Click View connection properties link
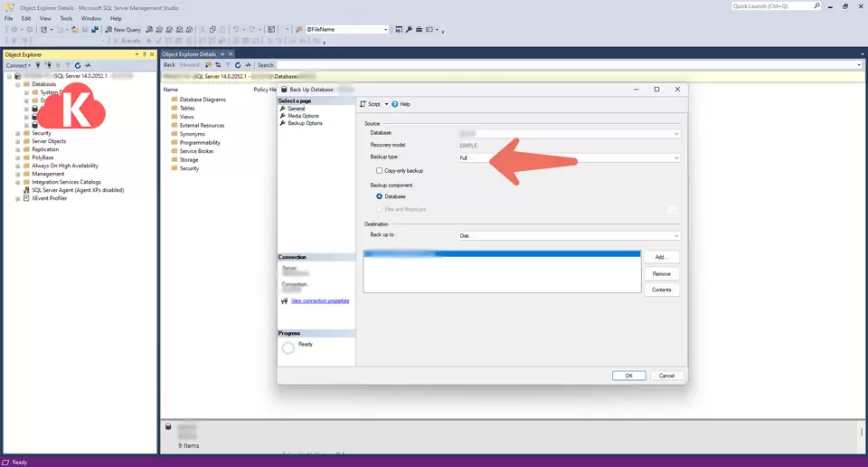 point(319,300)
